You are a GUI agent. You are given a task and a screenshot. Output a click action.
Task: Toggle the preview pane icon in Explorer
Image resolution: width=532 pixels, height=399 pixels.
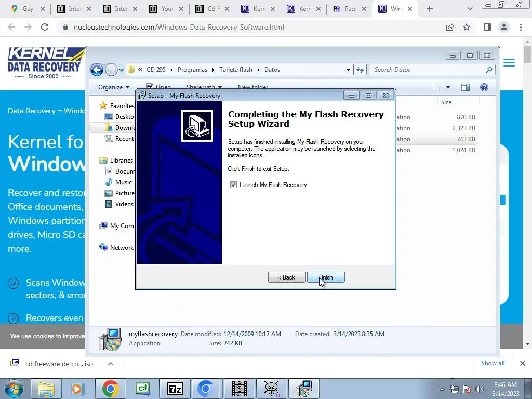(x=465, y=87)
